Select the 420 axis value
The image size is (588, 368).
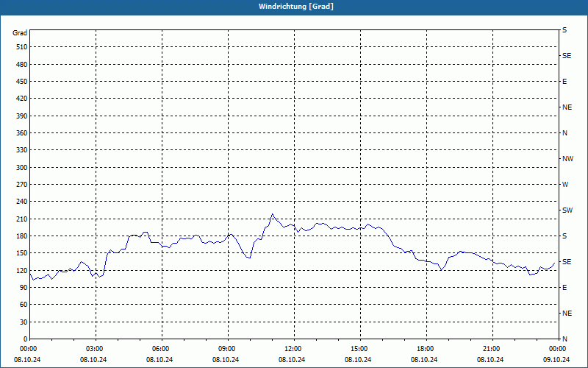click(22, 99)
